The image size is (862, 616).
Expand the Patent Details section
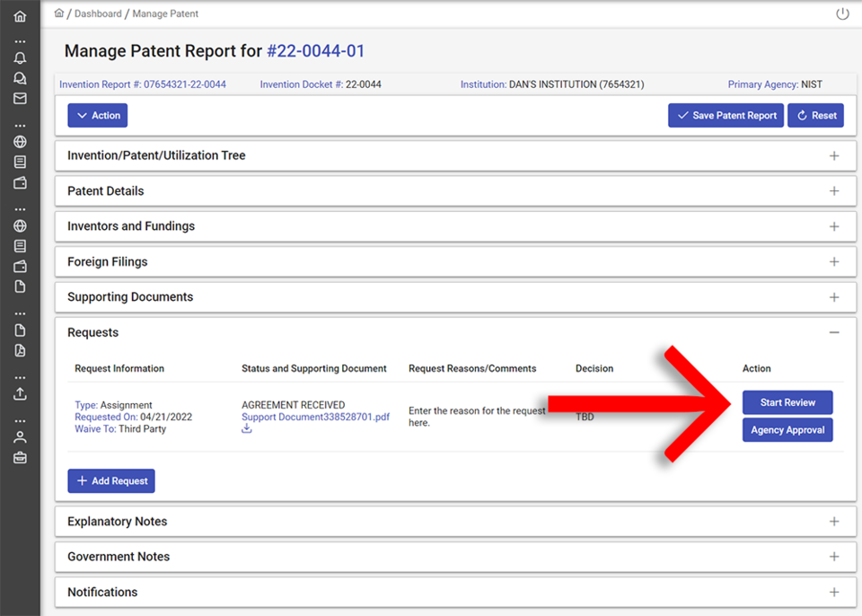(833, 190)
